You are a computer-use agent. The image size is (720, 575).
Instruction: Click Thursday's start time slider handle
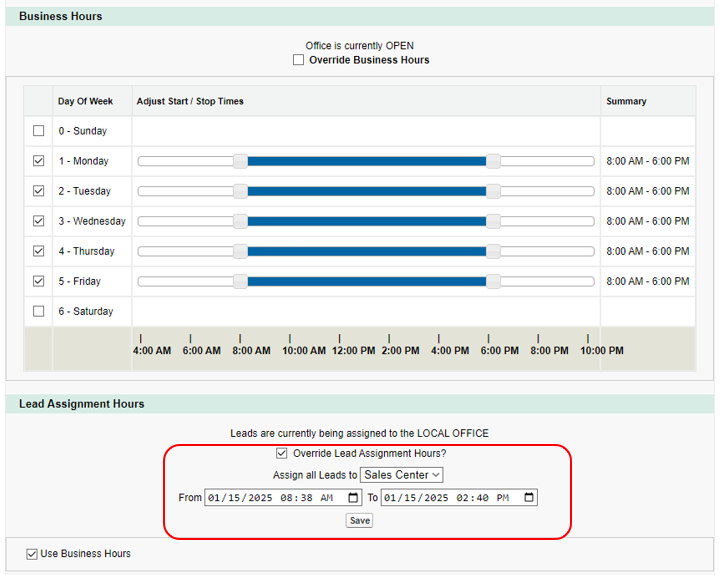[x=240, y=251]
